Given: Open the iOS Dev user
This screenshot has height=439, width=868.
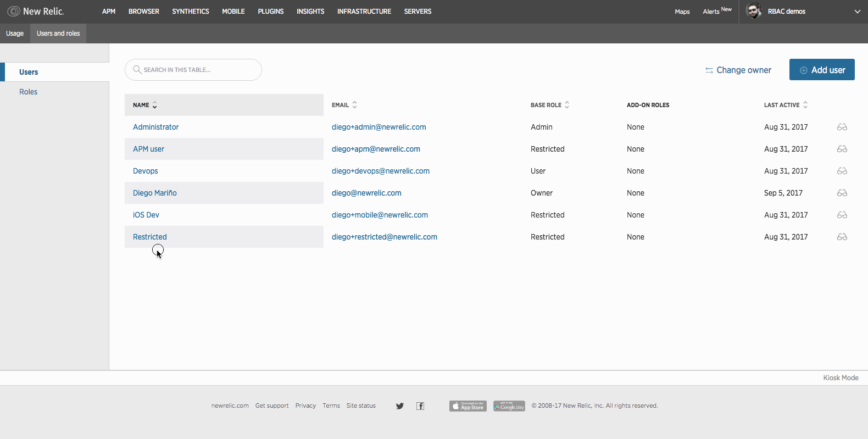Looking at the screenshot, I should pyautogui.click(x=146, y=215).
